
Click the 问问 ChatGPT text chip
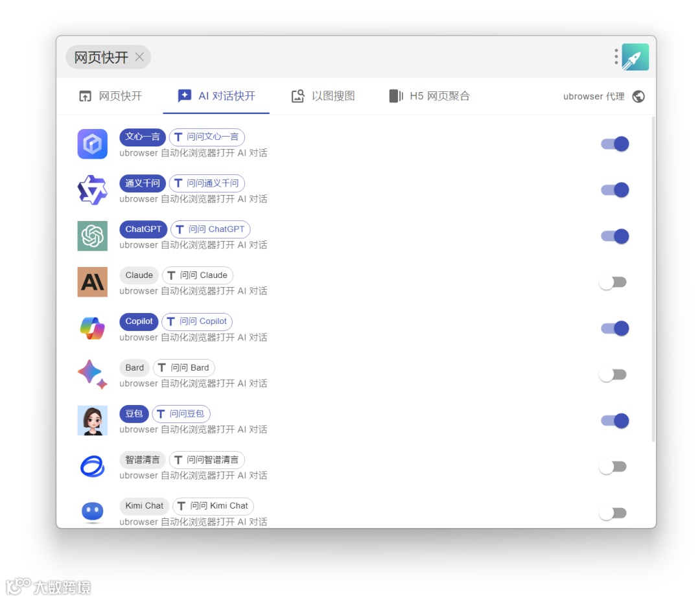[x=210, y=229]
